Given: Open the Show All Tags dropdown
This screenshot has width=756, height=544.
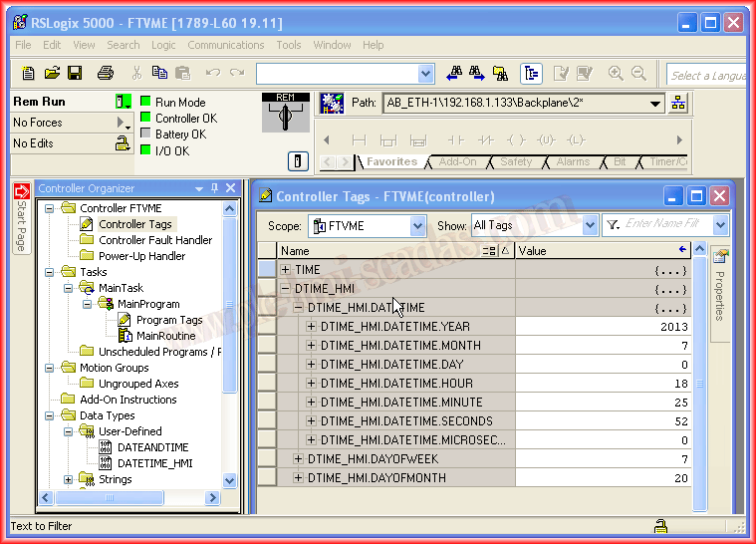Looking at the screenshot, I should pyautogui.click(x=590, y=226).
